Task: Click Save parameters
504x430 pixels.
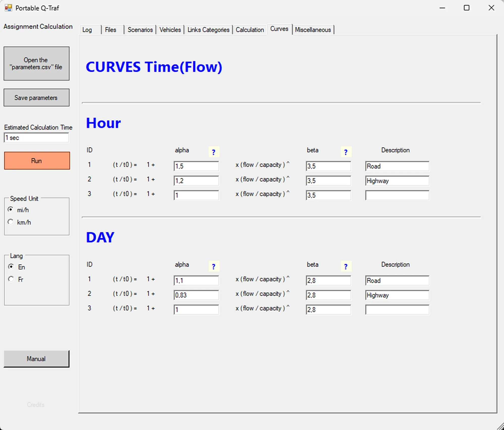Action: click(x=36, y=97)
